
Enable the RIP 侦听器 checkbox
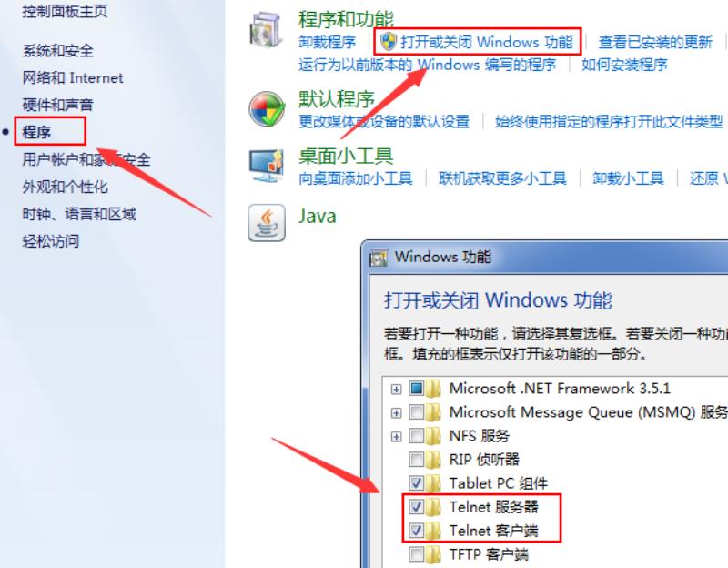pyautogui.click(x=417, y=460)
